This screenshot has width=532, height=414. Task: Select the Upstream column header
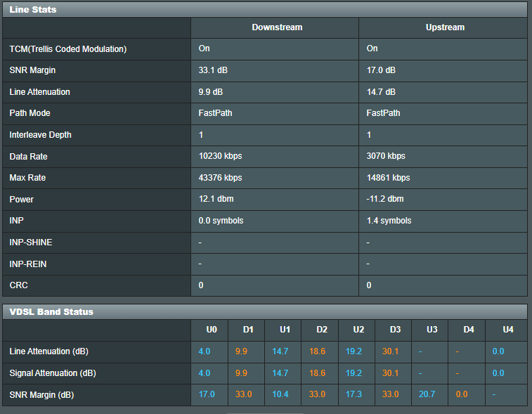tap(445, 27)
